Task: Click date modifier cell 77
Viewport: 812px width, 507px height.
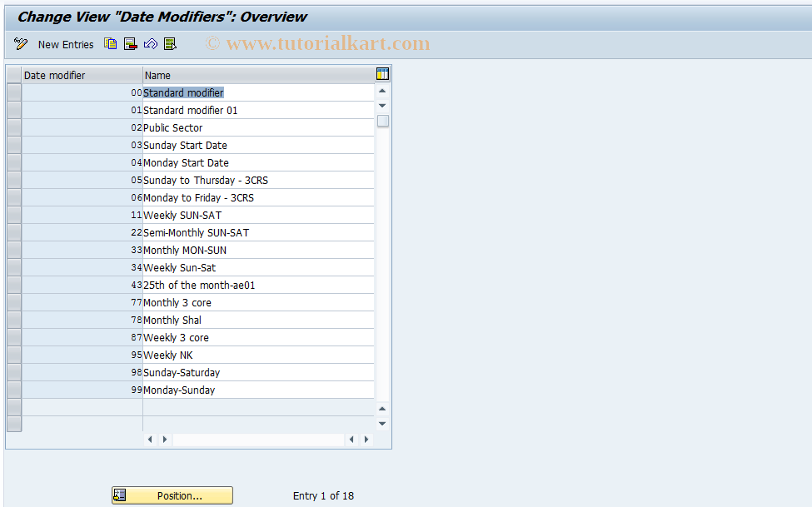Action: [82, 302]
